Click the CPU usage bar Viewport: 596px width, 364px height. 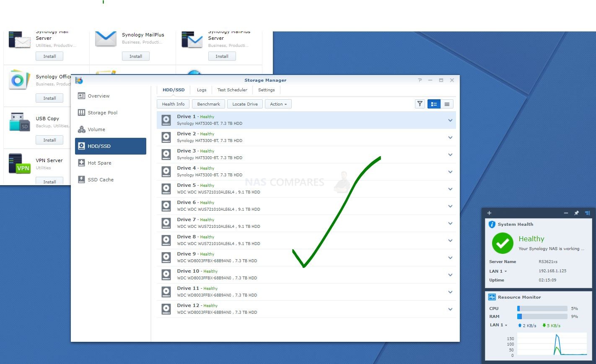[x=542, y=309]
